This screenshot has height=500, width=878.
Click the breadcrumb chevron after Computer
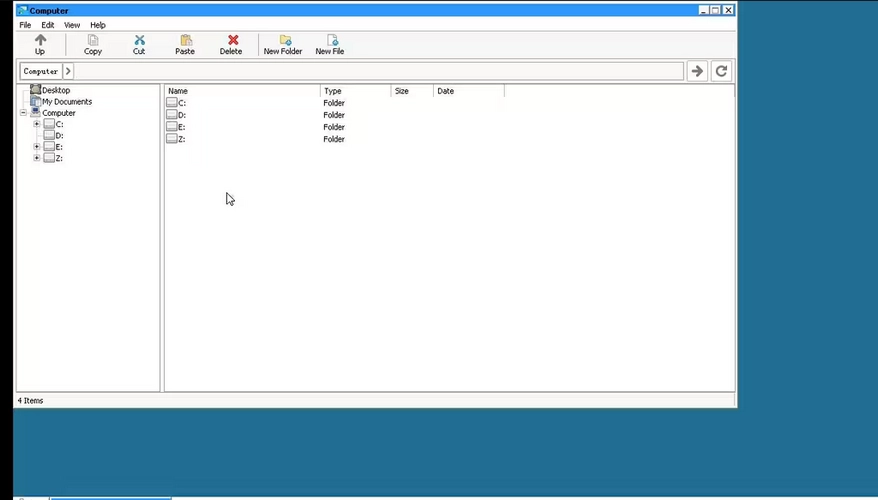pos(68,72)
